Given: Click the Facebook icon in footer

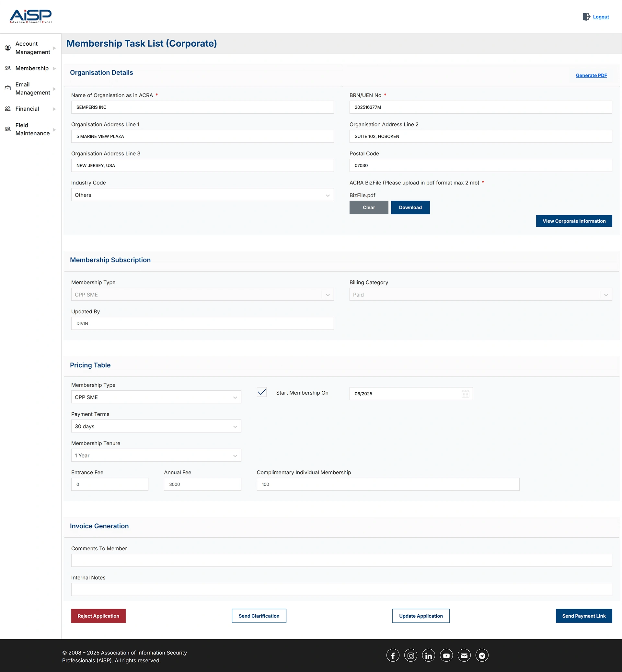Looking at the screenshot, I should point(393,655).
